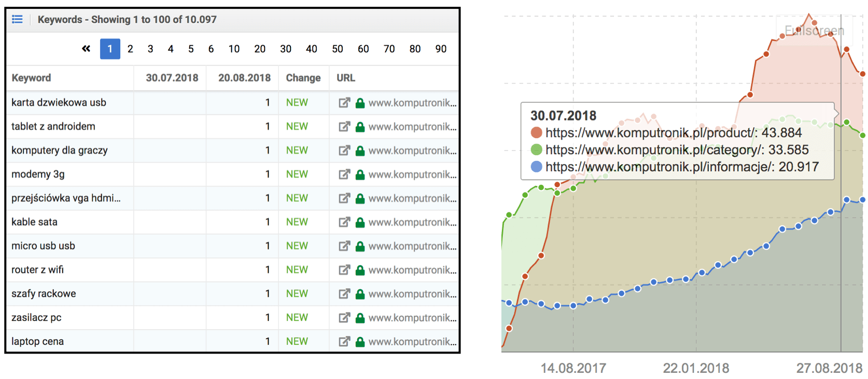The width and height of the screenshot is (868, 379).
Task: Open external link icon for router z wifi
Action: tap(344, 270)
